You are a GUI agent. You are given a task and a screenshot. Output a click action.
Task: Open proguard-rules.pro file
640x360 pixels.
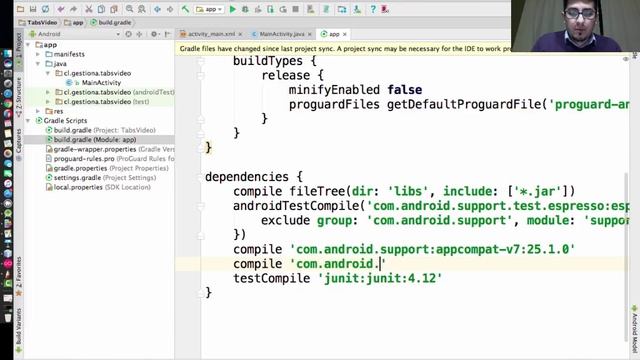click(x=110, y=159)
